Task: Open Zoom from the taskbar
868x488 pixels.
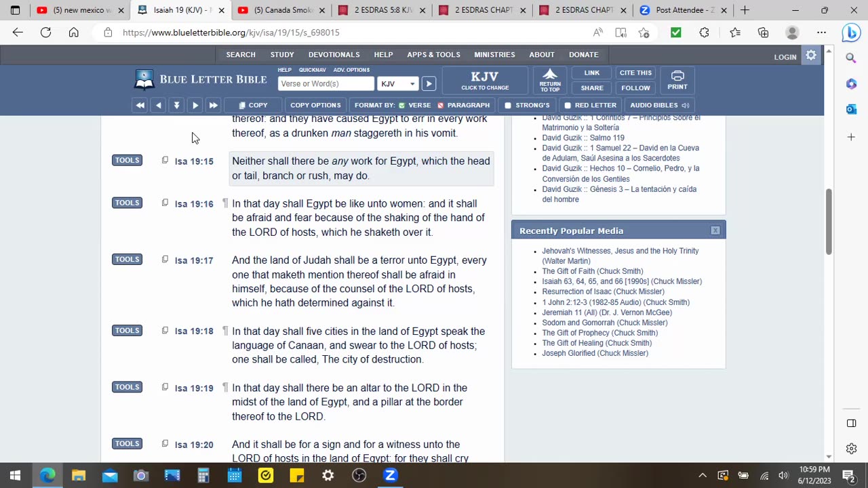Action: (x=390, y=476)
